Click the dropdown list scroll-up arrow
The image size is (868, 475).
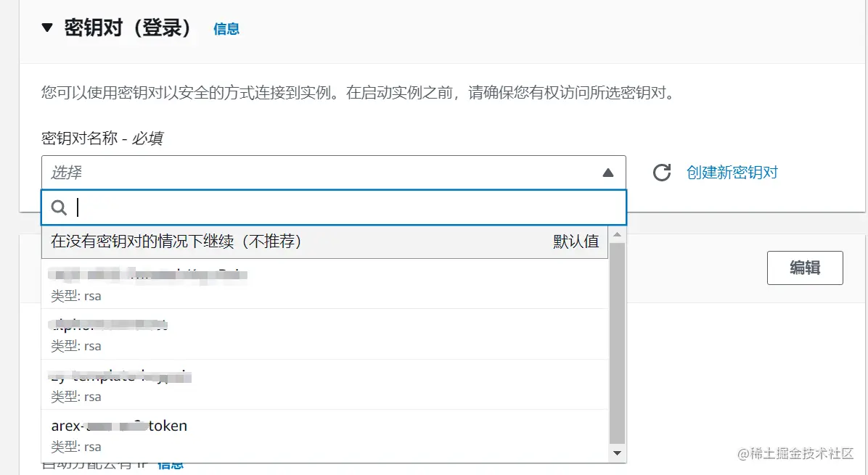[x=618, y=235]
